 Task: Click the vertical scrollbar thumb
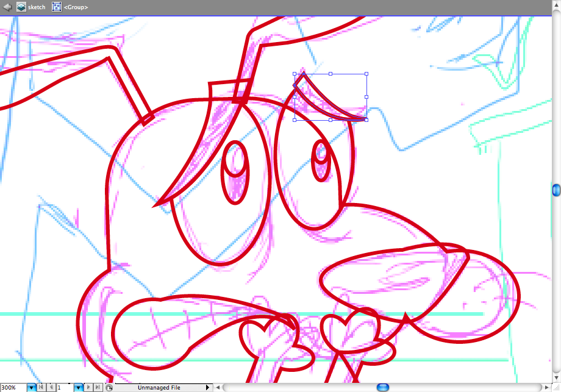556,190
